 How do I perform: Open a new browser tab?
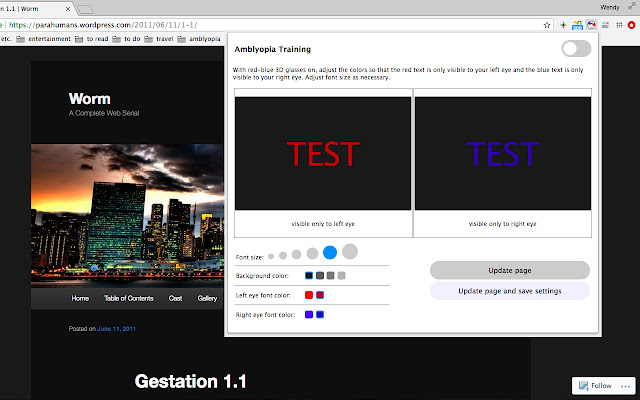click(85, 9)
